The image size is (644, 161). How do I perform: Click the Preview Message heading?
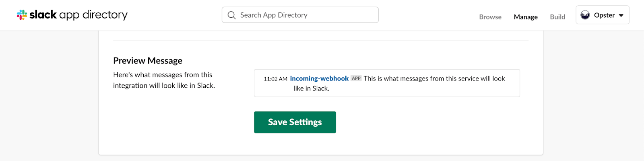click(x=148, y=61)
